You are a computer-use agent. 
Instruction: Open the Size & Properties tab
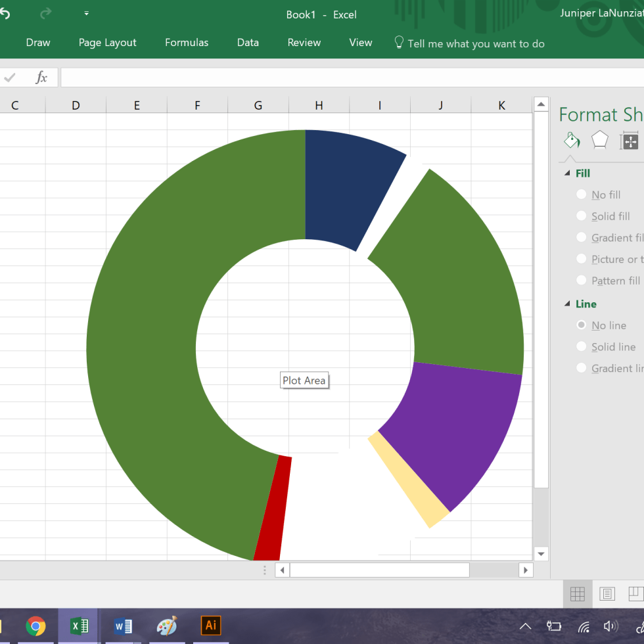tap(630, 141)
